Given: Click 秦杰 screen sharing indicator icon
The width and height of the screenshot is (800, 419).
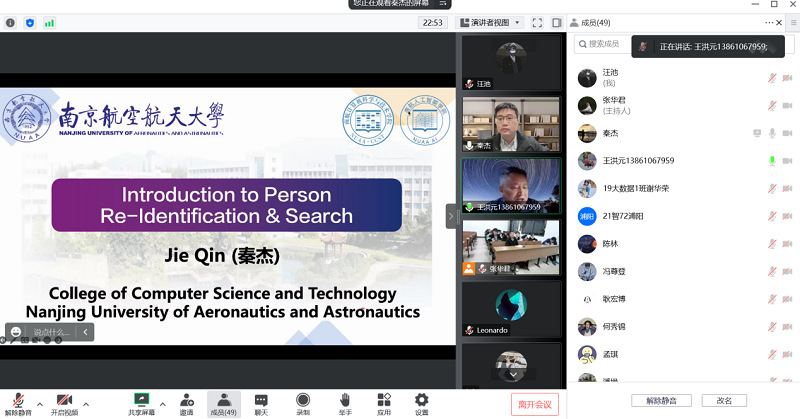Looking at the screenshot, I should [757, 133].
